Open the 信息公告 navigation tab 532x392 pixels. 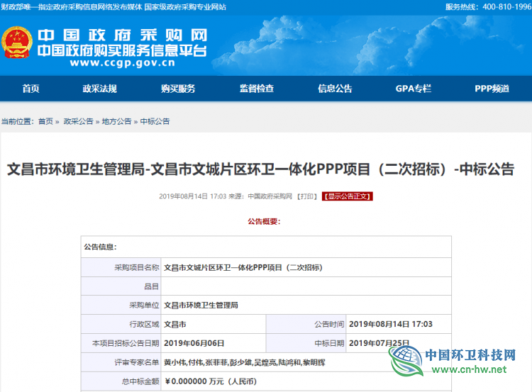[x=335, y=89]
